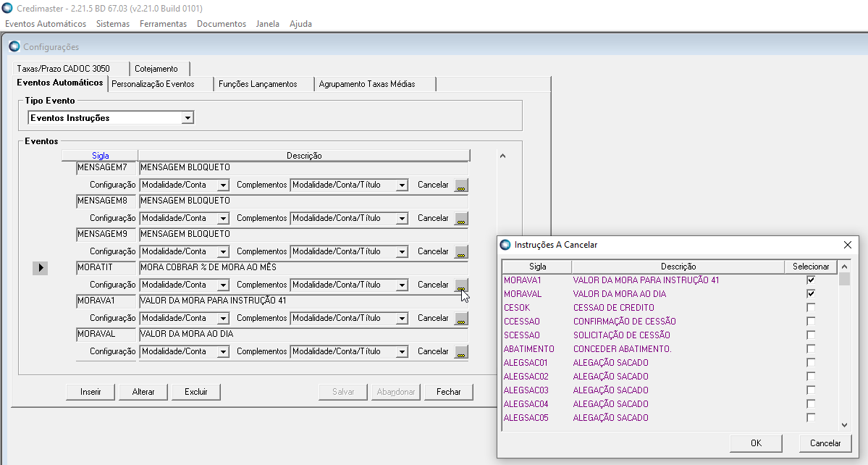This screenshot has width=868, height=465.
Task: Check the CCESSAO Selecionar checkbox
Action: 811,322
